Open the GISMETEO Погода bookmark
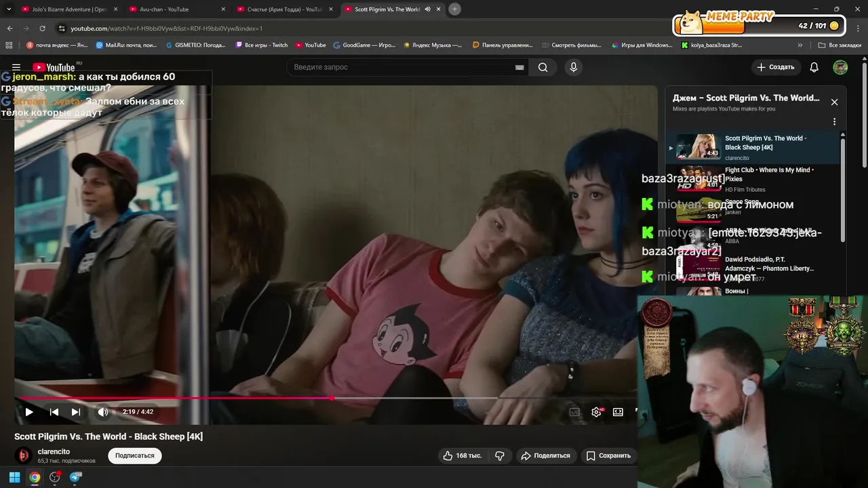 point(195,45)
